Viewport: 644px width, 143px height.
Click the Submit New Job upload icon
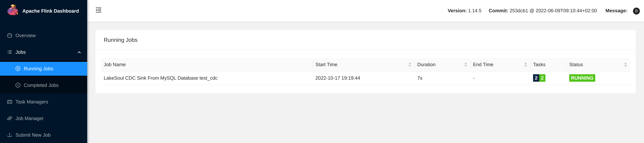point(10,135)
